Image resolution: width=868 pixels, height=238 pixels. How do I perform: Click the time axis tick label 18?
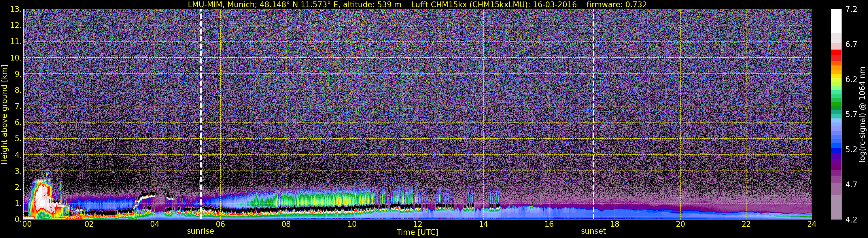tap(614, 224)
